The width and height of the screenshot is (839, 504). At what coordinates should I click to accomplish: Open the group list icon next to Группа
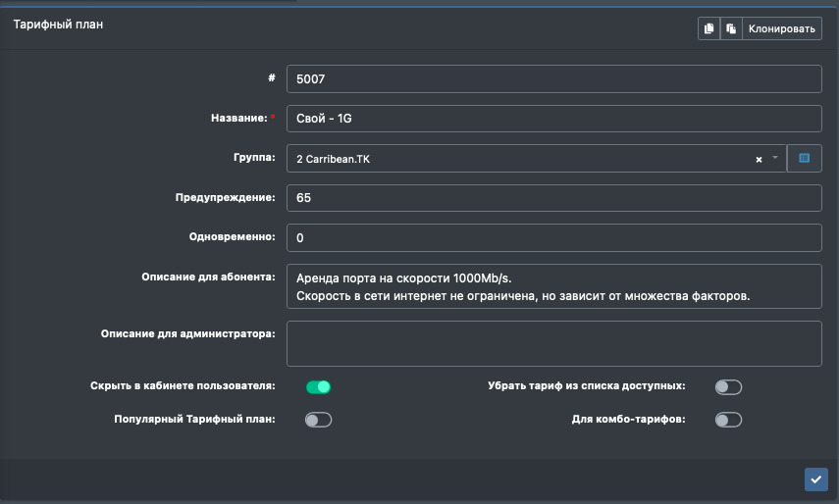[x=805, y=158]
